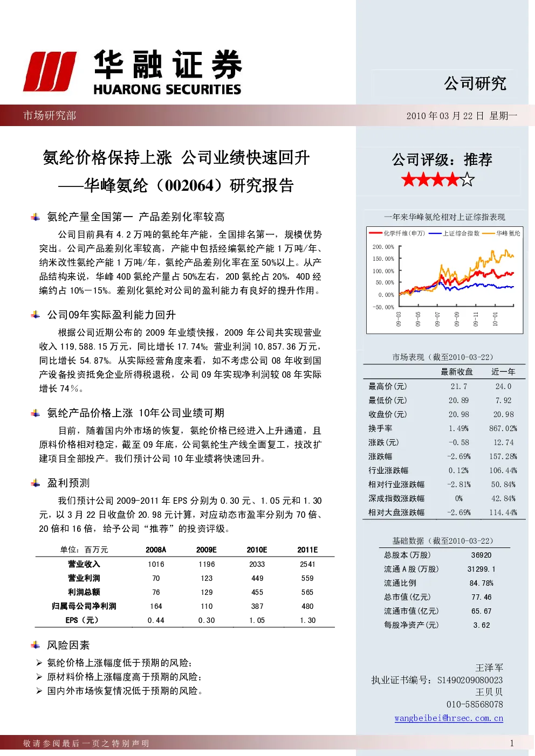Screen dimensions: 535x756
Task: Click the 营业利润 row label
Action: [x=84, y=578]
